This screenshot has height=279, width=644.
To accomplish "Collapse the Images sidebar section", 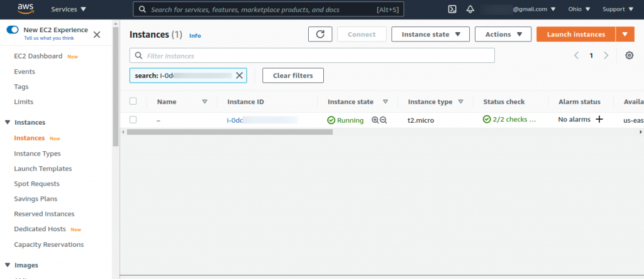I will click(x=8, y=265).
